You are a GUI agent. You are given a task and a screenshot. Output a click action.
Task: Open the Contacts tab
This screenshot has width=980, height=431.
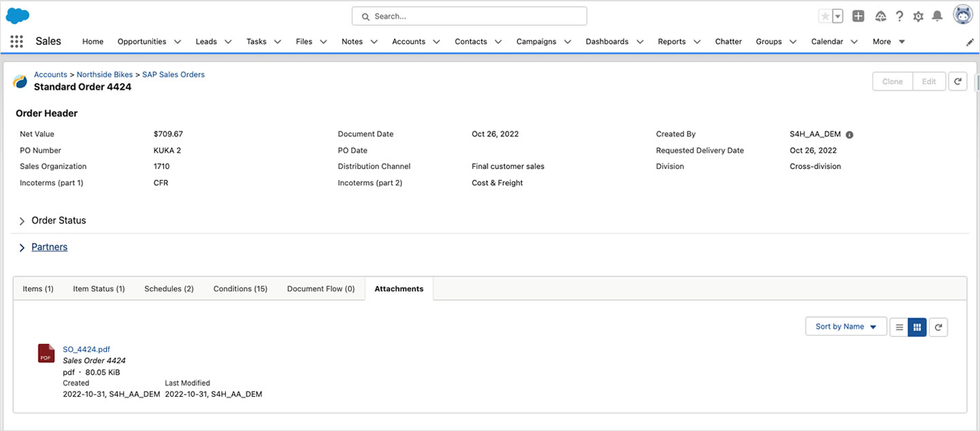(x=471, y=42)
